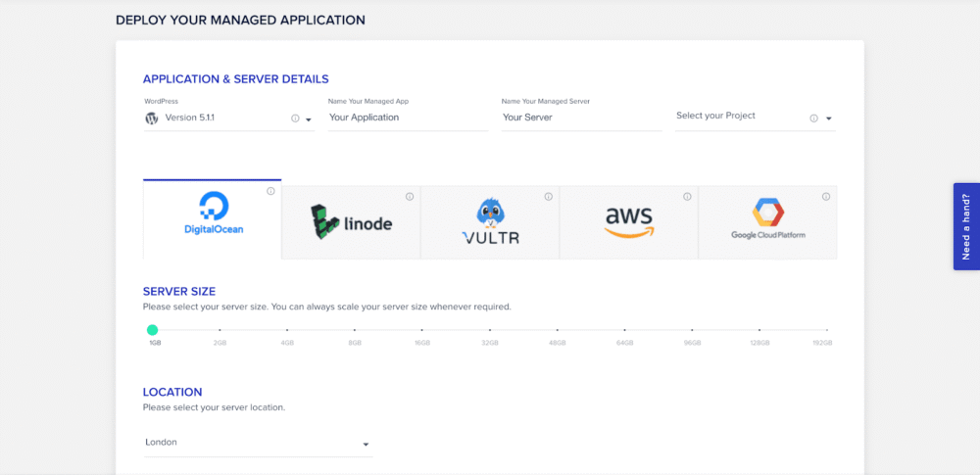The image size is (980, 475).
Task: Click the Your Application name field
Action: [407, 118]
